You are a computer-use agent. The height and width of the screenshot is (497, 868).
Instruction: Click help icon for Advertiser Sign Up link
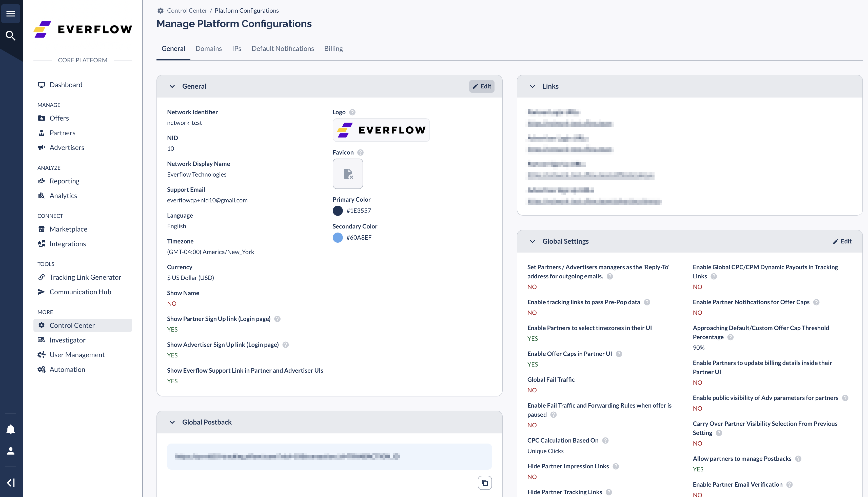(286, 345)
